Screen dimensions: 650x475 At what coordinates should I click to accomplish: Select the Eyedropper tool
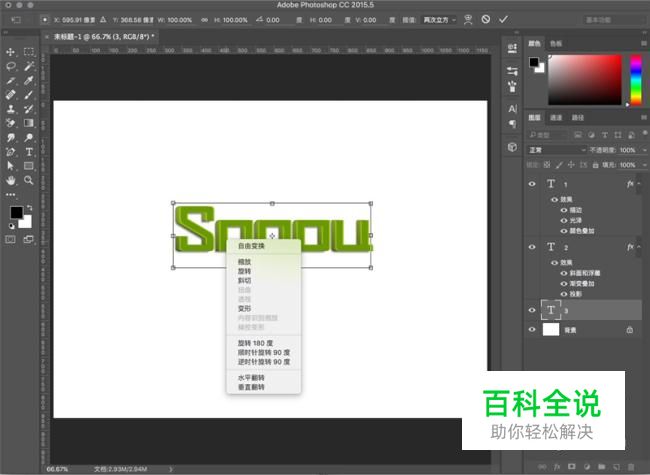pyautogui.click(x=29, y=80)
